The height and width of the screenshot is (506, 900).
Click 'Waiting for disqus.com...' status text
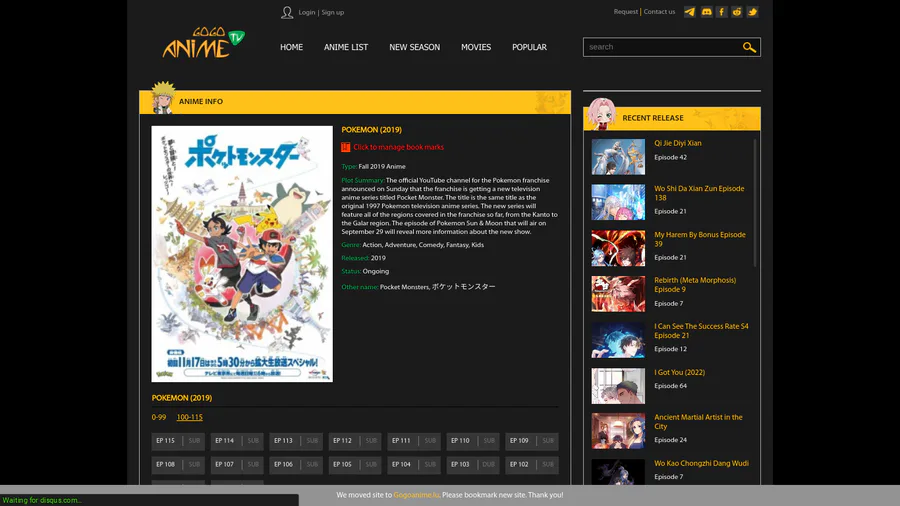point(42,500)
